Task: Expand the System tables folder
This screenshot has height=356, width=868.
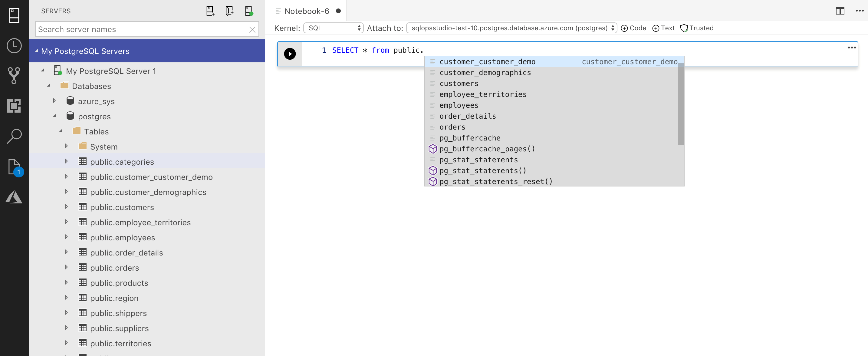Action: click(67, 146)
